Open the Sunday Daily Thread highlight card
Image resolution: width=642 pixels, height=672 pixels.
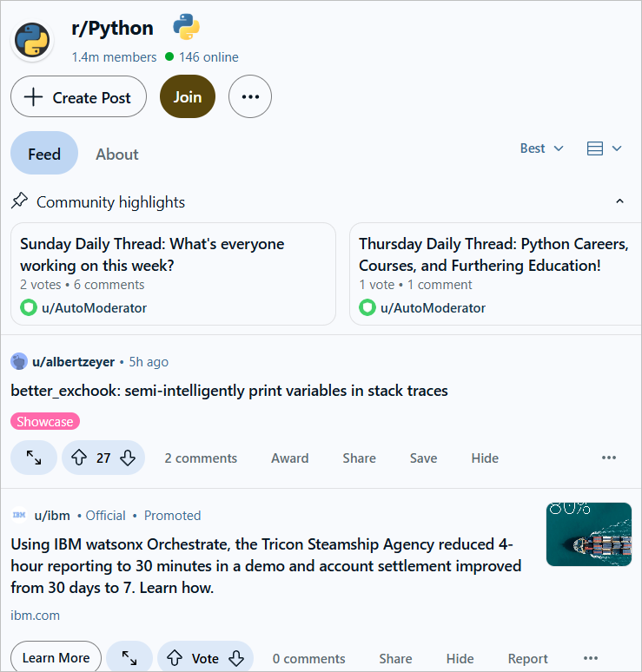tap(173, 273)
